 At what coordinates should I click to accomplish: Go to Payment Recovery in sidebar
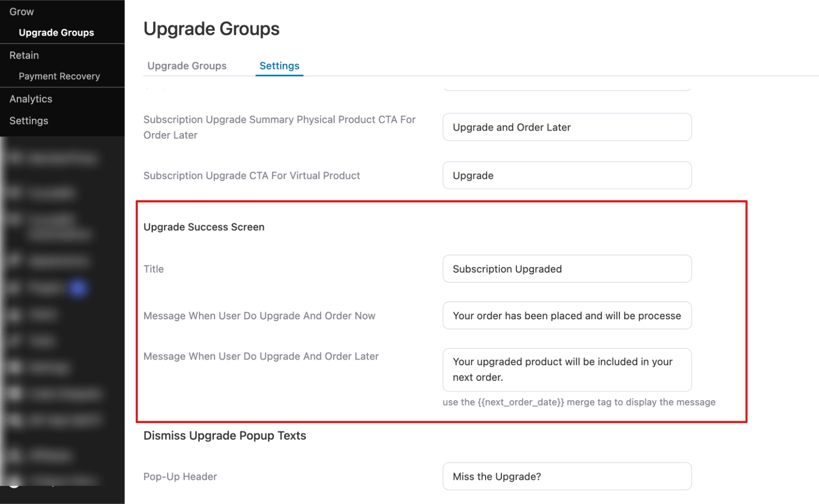pyautogui.click(x=59, y=76)
